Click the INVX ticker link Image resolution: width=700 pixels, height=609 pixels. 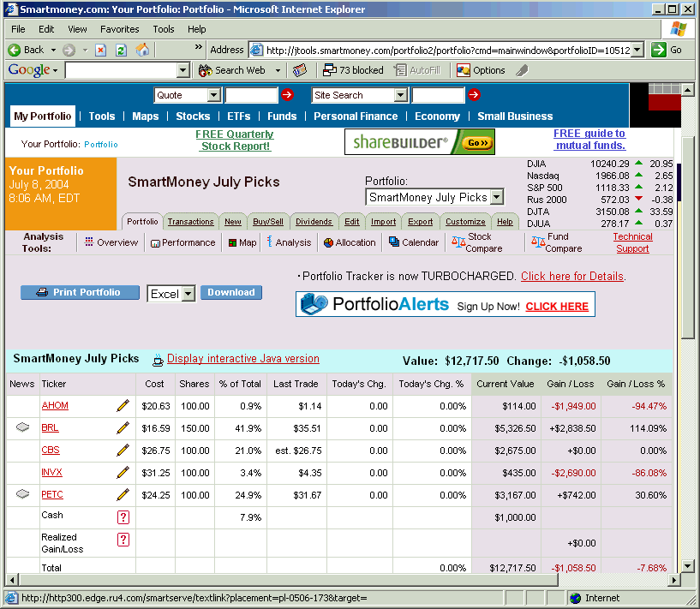coord(51,472)
